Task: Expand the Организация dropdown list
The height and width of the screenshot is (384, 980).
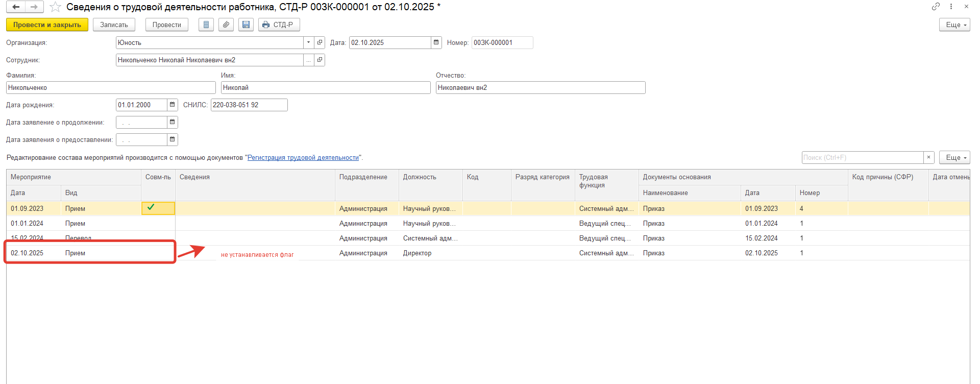Action: tap(308, 43)
